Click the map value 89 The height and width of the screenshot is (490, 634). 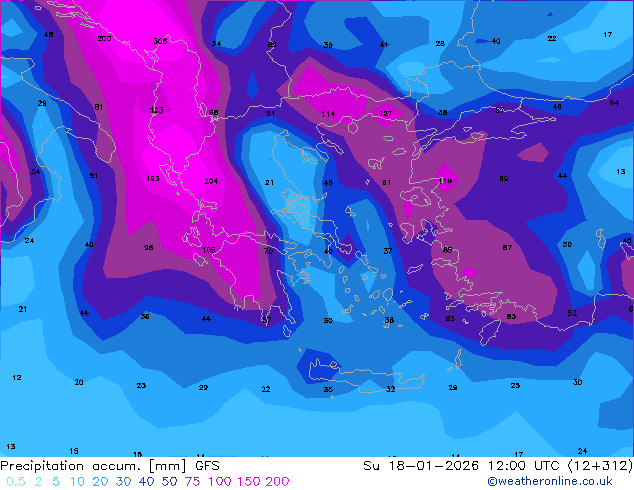(x=504, y=178)
